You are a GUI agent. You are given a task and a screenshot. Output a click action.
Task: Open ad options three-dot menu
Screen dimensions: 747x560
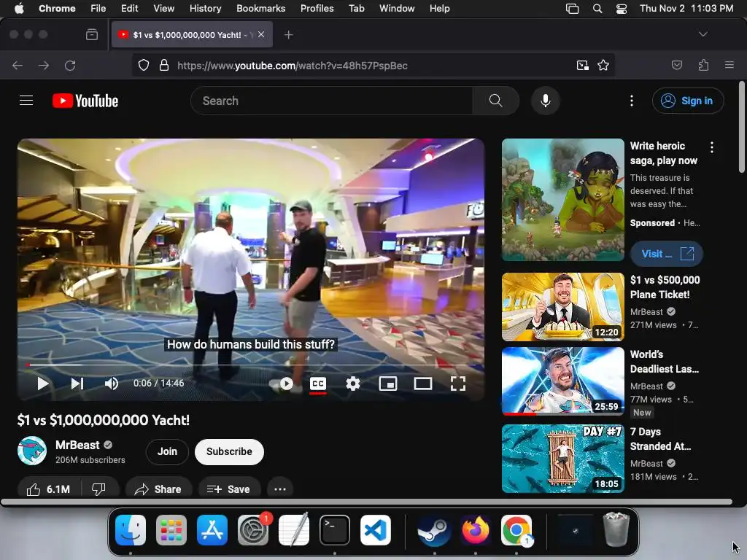tap(712, 147)
